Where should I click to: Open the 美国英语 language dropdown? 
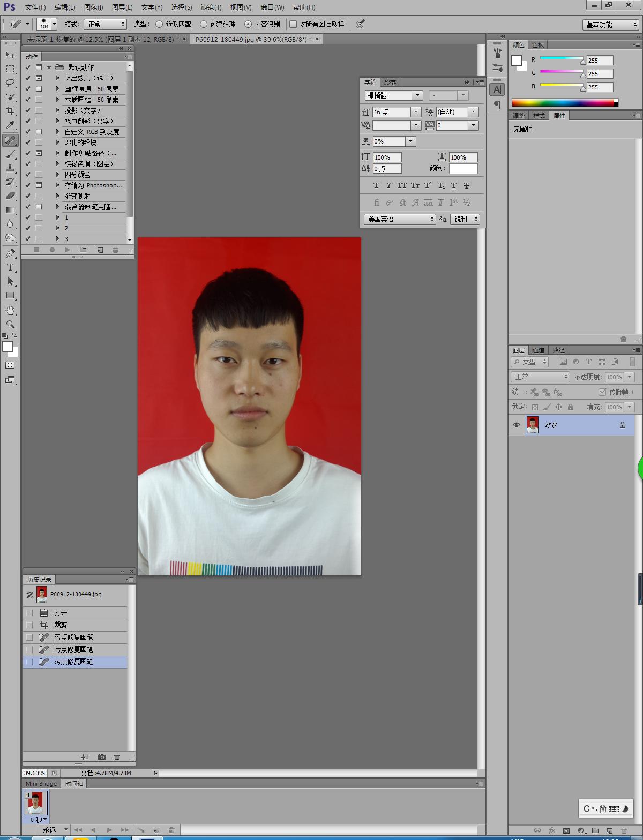pos(400,219)
